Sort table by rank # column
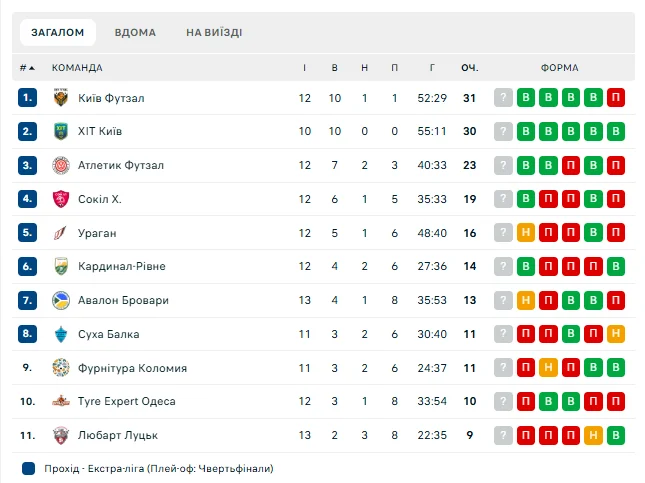Screen dimensions: 645x483 [26, 68]
